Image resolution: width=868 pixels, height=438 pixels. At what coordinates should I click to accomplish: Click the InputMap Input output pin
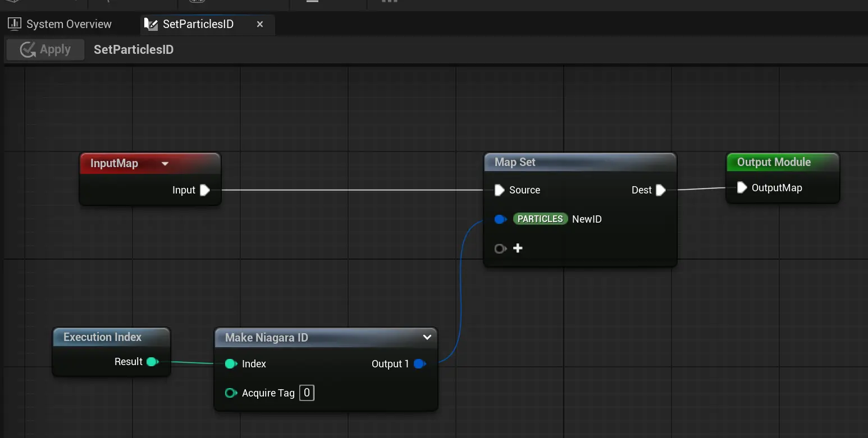pos(205,190)
